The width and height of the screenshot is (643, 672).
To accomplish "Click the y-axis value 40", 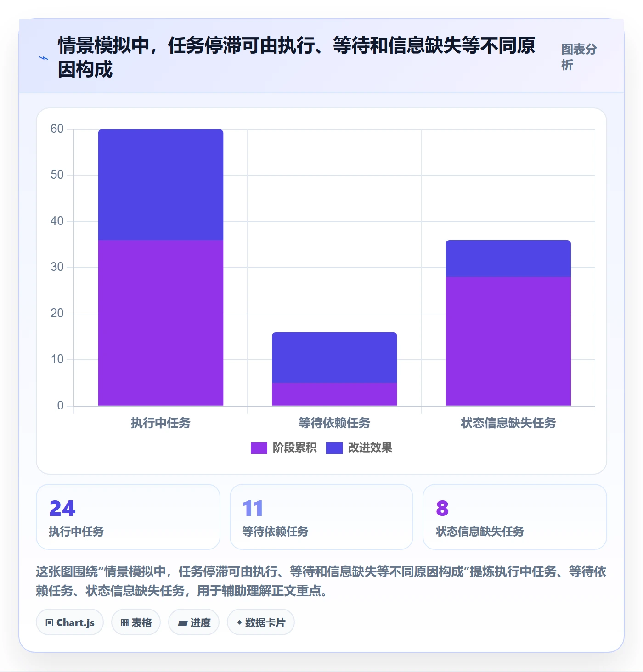I will point(57,221).
